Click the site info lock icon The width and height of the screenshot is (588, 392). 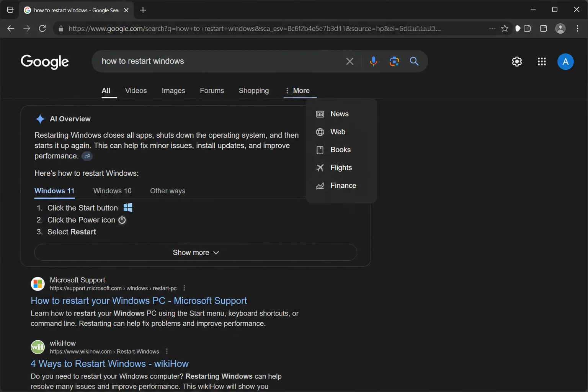point(60,29)
